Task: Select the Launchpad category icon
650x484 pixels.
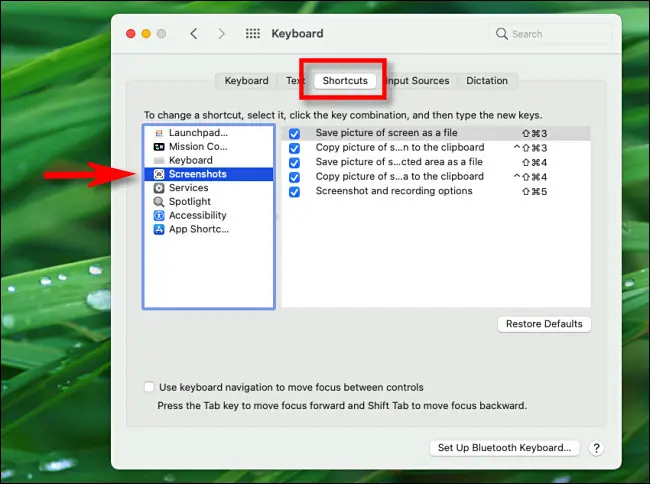Action: [159, 133]
